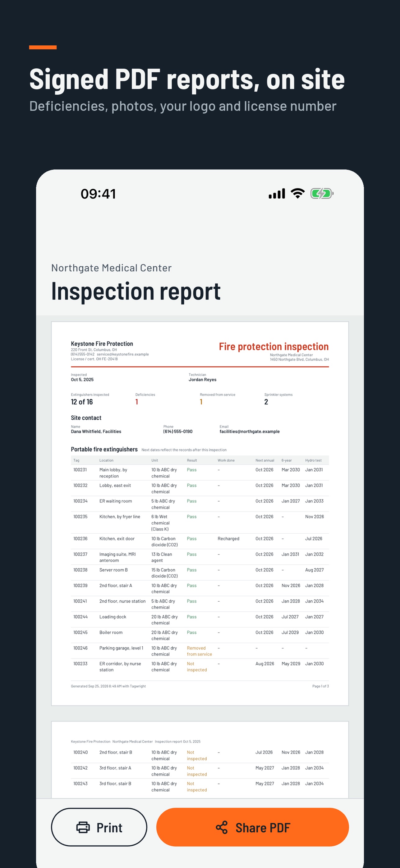Tap 'Generated Sep 25, 2026' footer text
400x868 pixels.
pos(108,686)
